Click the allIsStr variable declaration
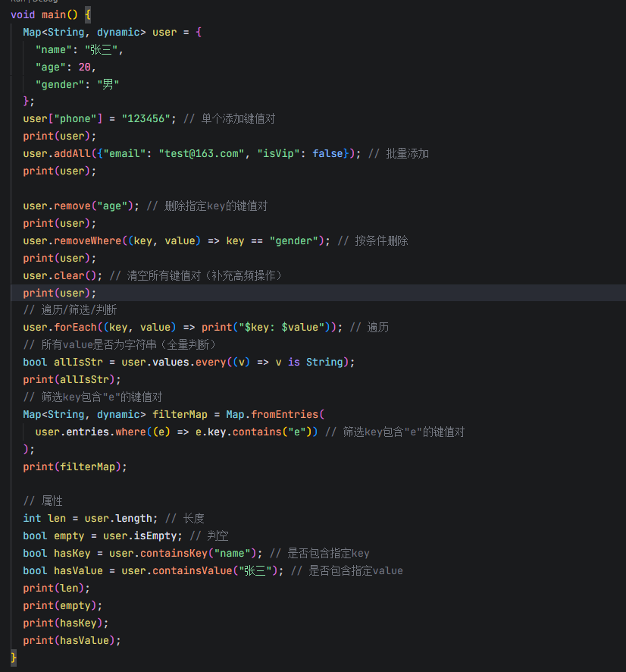Screen dimensions: 626x672 click(78, 362)
